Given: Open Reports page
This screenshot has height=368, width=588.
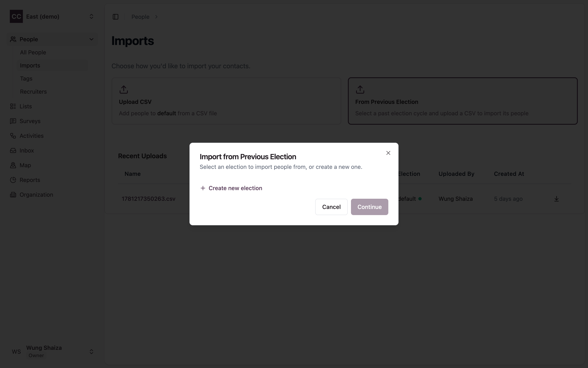Looking at the screenshot, I should point(30,180).
